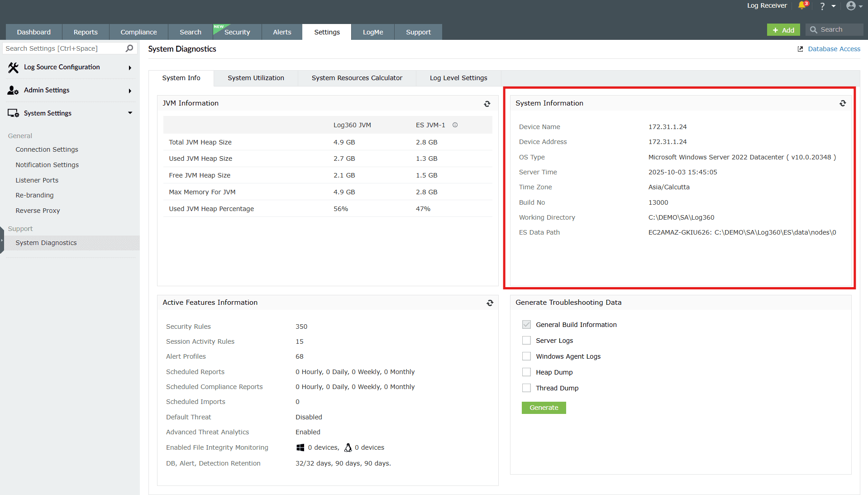Viewport: 868px width, 495px height.
Task: Open the Alerts tab
Action: pyautogui.click(x=282, y=32)
